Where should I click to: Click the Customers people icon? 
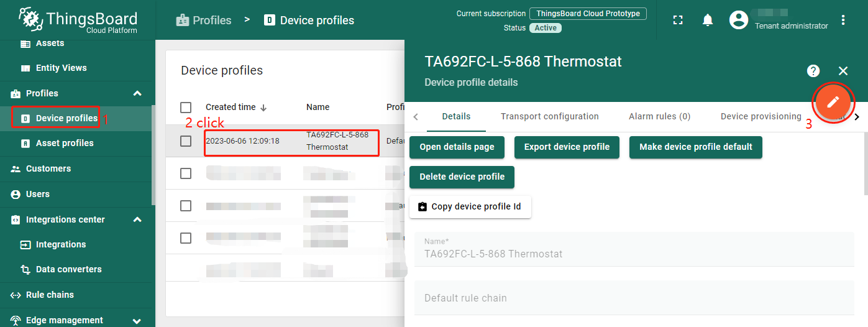pos(16,168)
